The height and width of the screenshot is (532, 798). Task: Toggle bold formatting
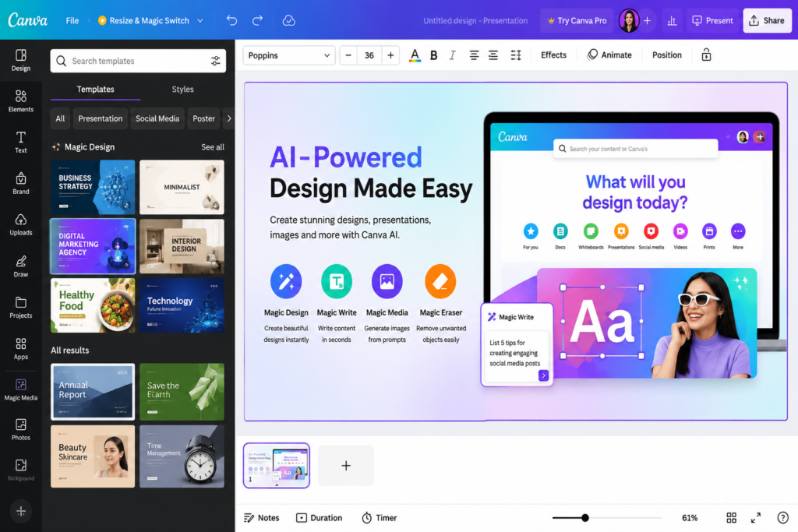[x=433, y=55]
